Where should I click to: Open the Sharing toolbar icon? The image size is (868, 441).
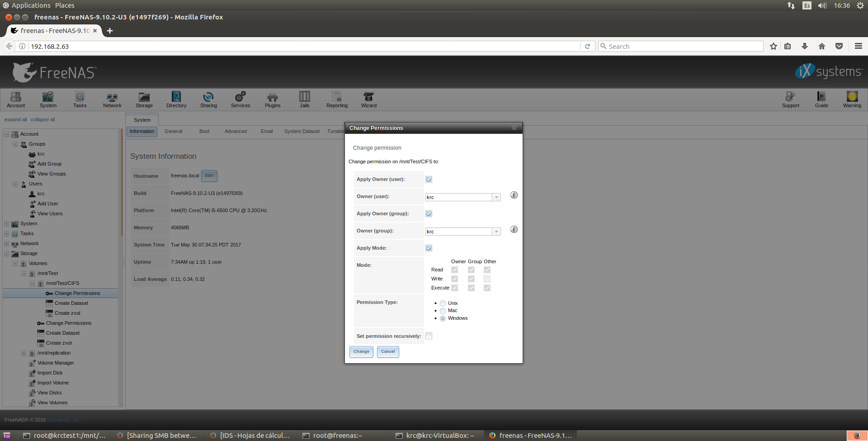(x=208, y=100)
